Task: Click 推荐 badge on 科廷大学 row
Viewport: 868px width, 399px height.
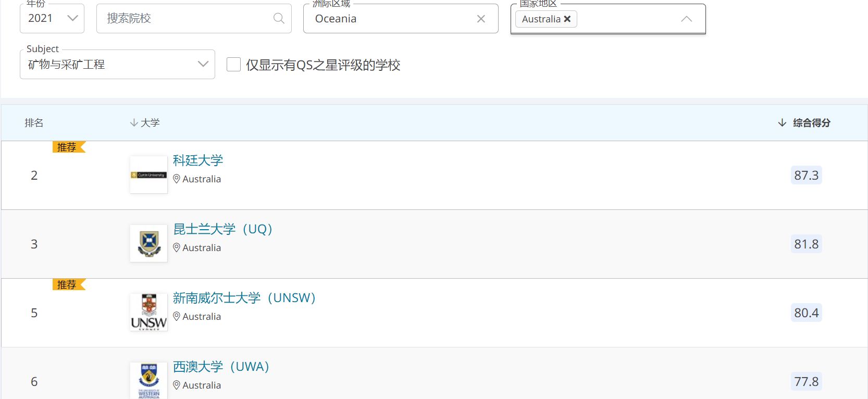Action: point(69,147)
